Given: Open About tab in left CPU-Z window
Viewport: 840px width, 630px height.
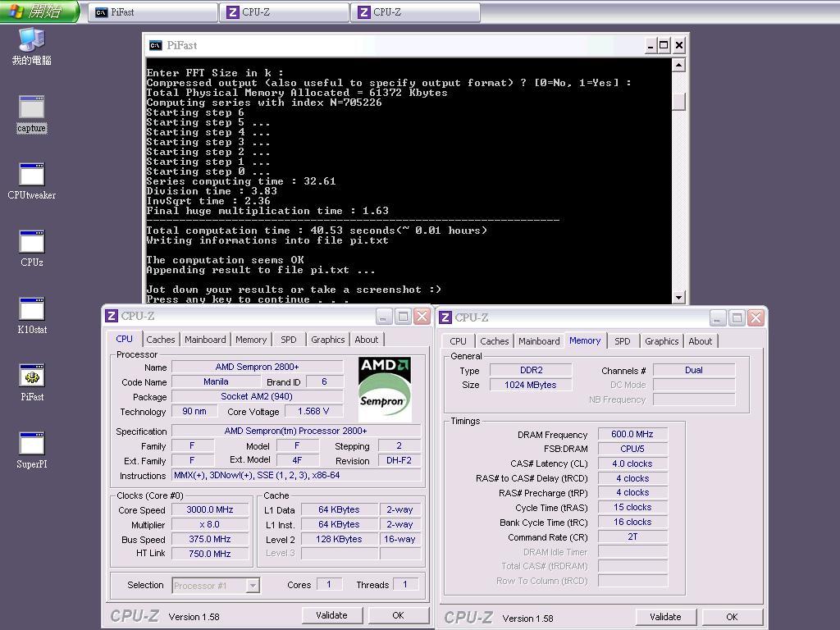Looking at the screenshot, I should pos(367,340).
